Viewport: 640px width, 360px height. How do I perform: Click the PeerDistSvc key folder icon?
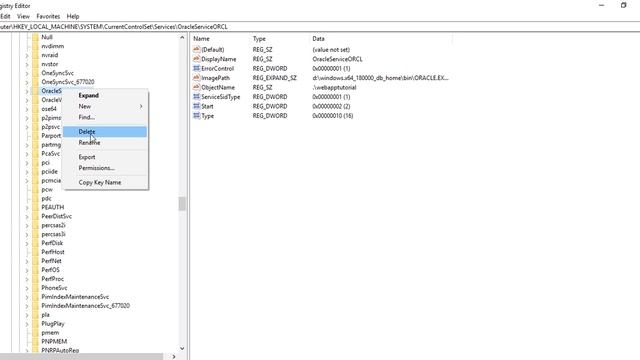(35, 216)
